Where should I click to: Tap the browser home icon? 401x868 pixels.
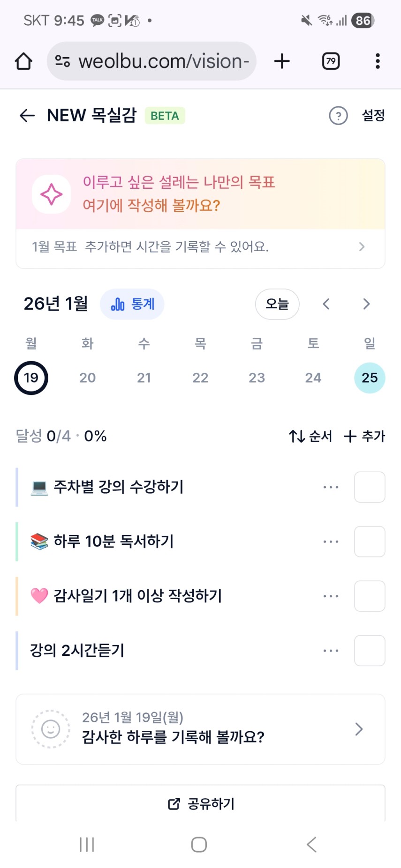[23, 61]
